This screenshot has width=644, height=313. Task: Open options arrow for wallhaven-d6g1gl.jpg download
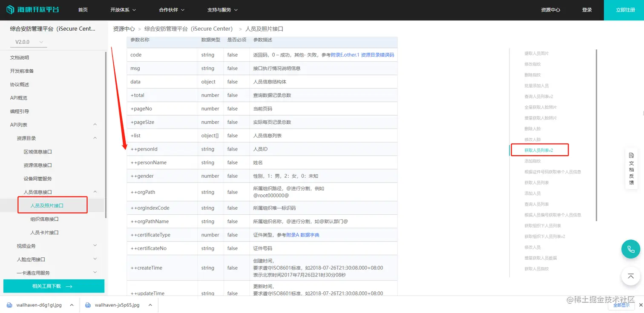pyautogui.click(x=72, y=305)
